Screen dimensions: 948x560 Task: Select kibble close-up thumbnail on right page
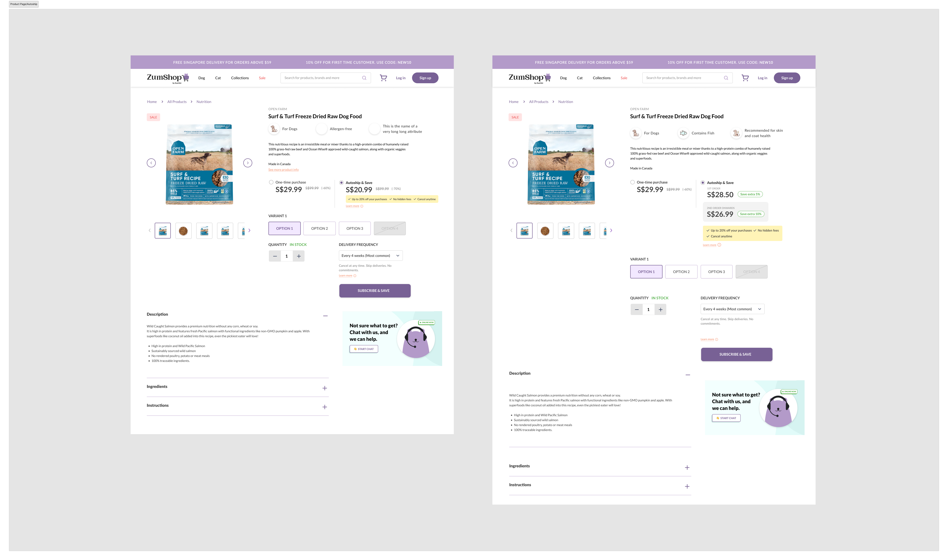coord(545,231)
